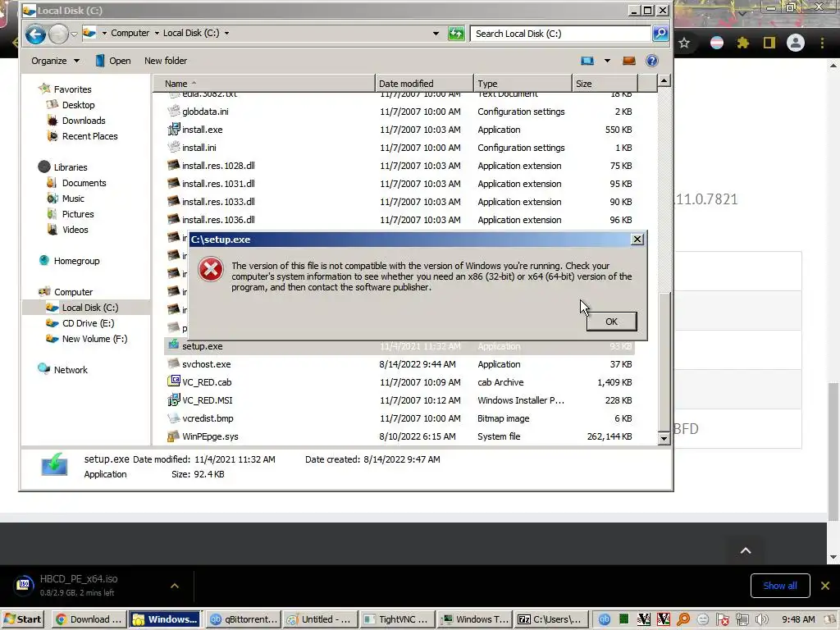Screen dimensions: 840x630
Task: Open Recent Places in sidebar
Action: (x=89, y=136)
